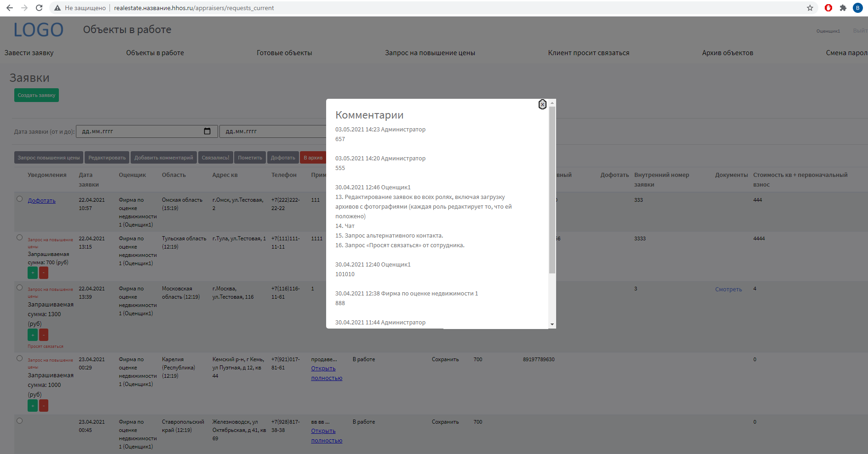
Task: Click the red В архив button
Action: (313, 158)
